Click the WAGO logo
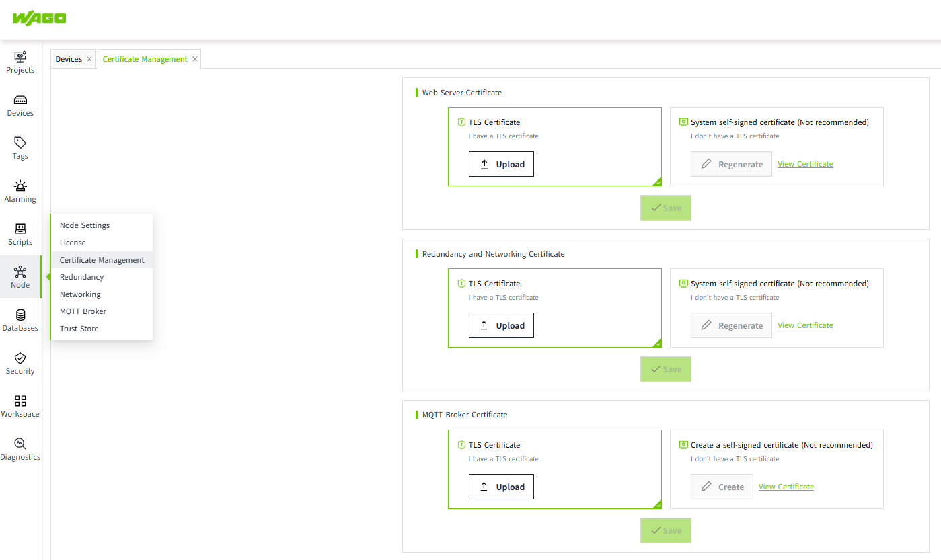 pyautogui.click(x=39, y=18)
